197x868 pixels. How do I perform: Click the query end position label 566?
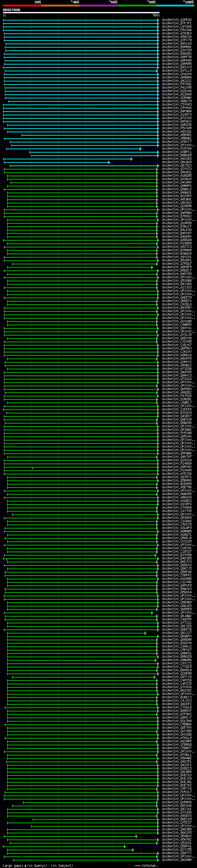[x=155, y=15]
